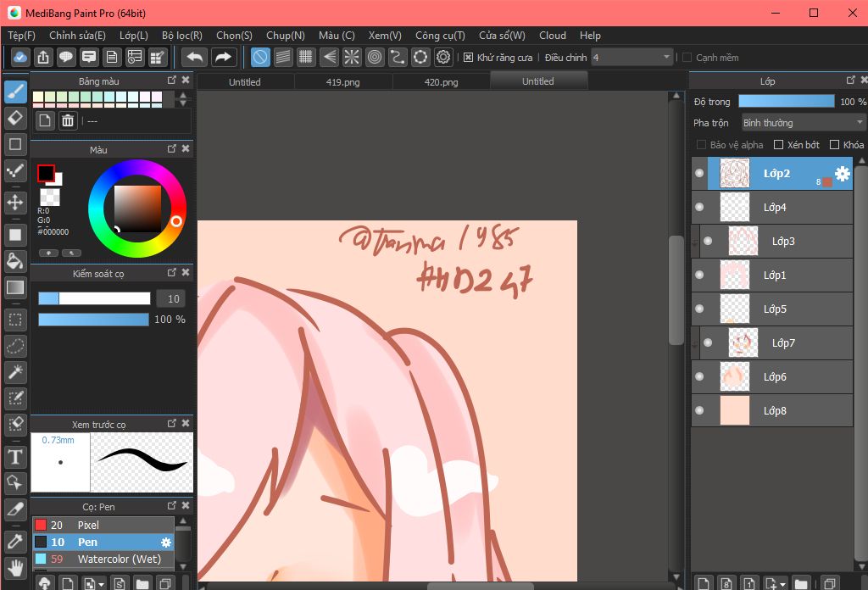This screenshot has width=868, height=590.
Task: Click the Undo arrow in toolbar
Action: (195, 57)
